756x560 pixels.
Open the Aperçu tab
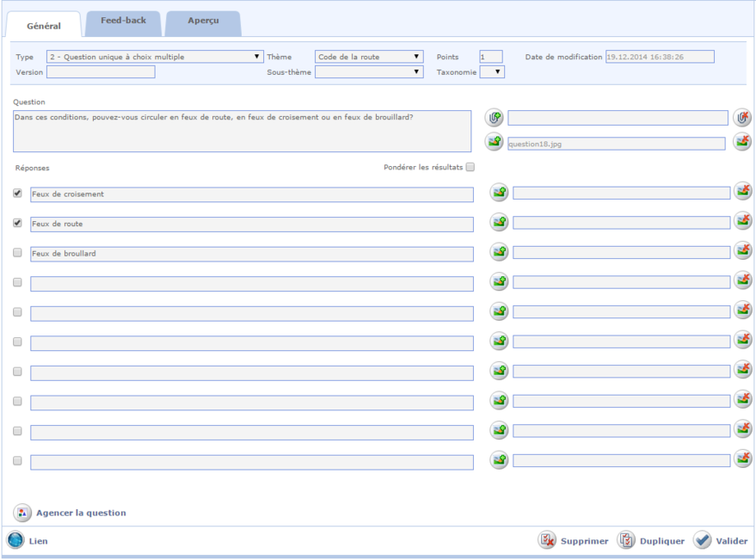202,22
